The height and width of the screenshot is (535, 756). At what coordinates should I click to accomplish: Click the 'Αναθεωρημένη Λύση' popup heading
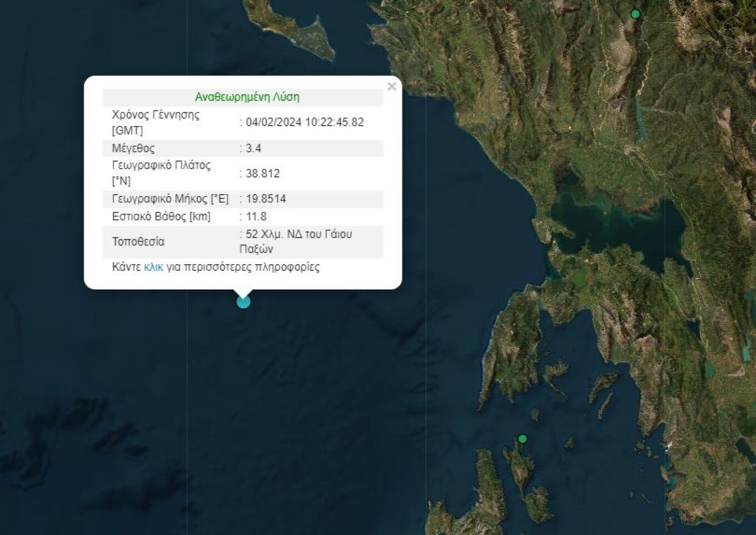click(x=247, y=97)
